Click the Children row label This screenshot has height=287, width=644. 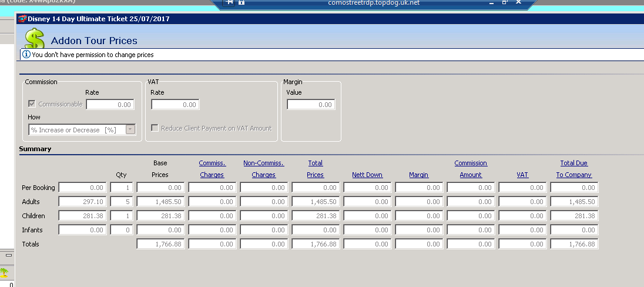[x=33, y=216]
